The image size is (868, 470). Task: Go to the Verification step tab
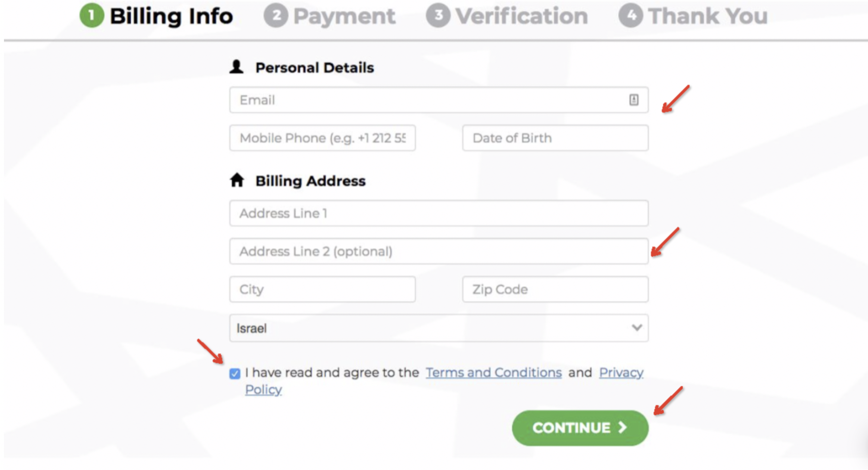pyautogui.click(x=507, y=15)
